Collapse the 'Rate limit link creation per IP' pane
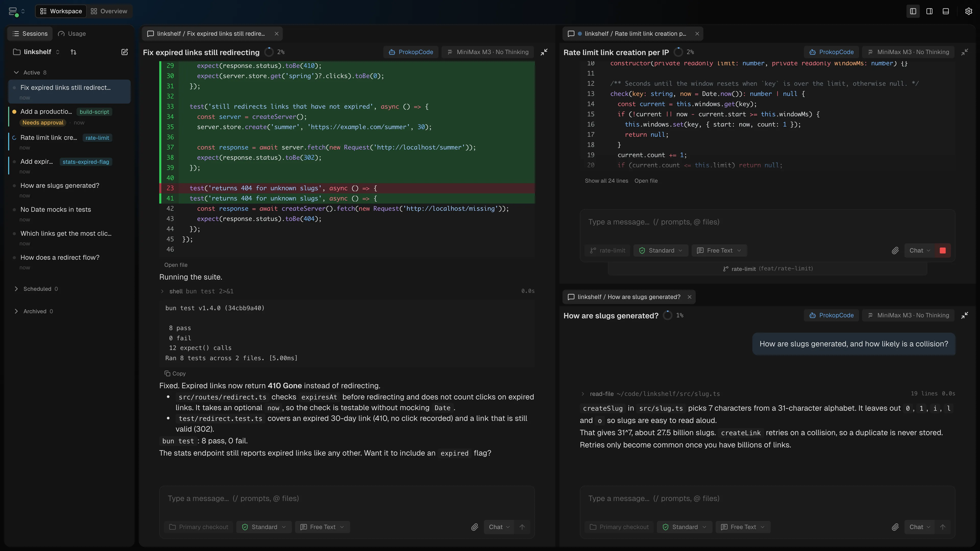Image resolution: width=980 pixels, height=551 pixels. click(x=965, y=52)
